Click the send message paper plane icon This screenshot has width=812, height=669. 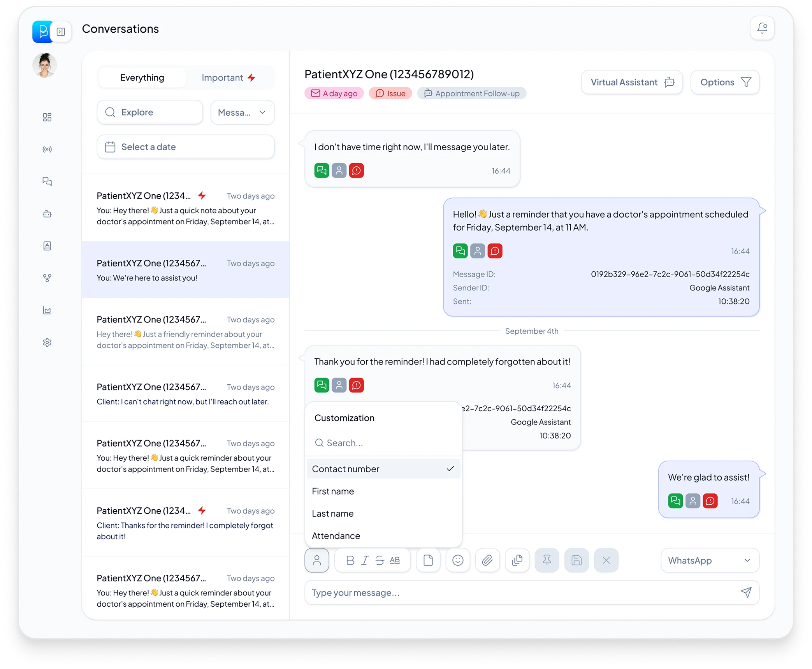point(746,592)
